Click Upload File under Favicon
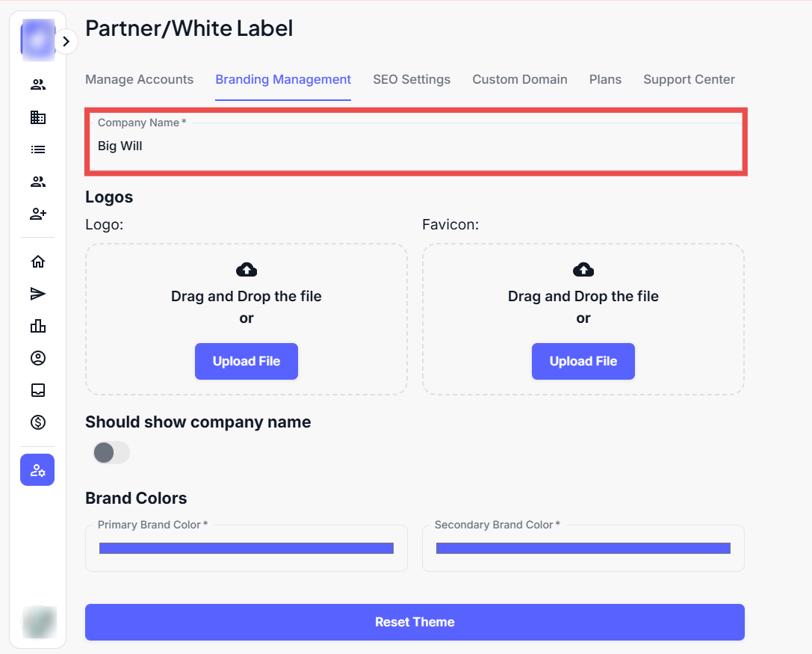 pos(583,362)
